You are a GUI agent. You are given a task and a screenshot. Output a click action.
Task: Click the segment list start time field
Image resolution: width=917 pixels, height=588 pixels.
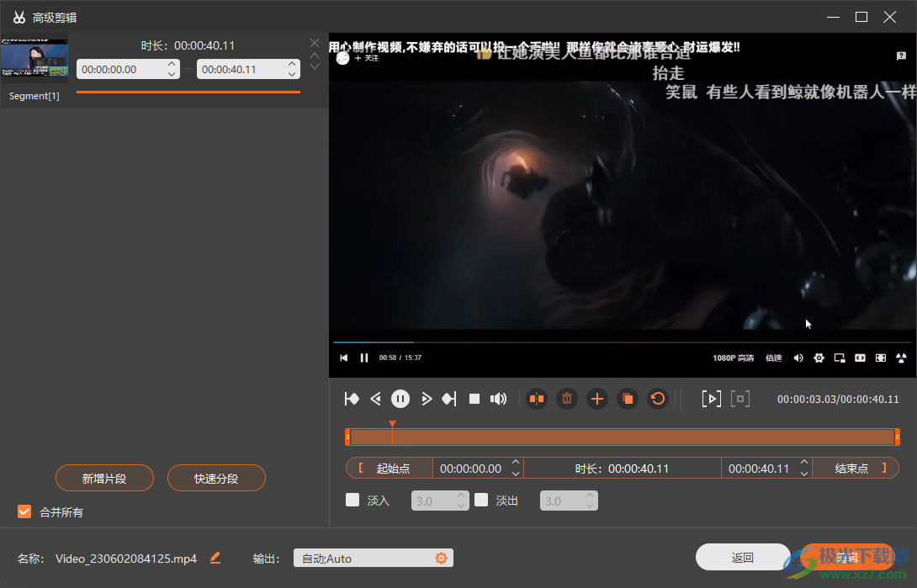click(128, 69)
